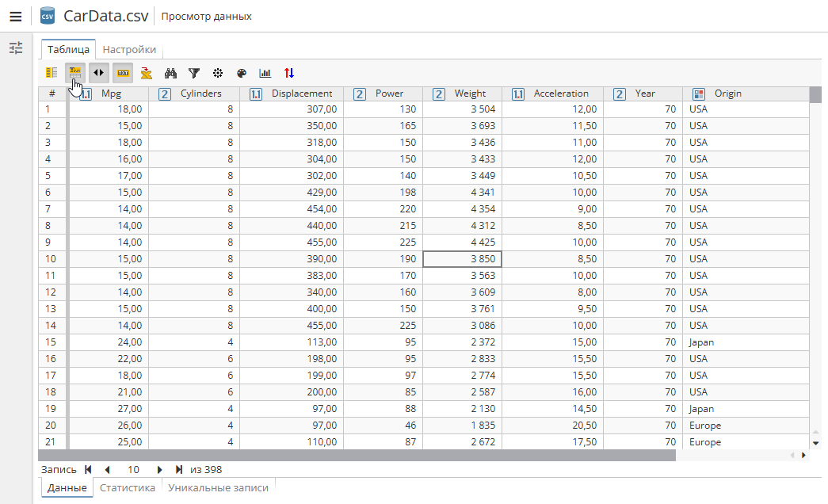Image resolution: width=828 pixels, height=504 pixels.
Task: Click the red-blue sort arrows icon
Action: click(289, 73)
